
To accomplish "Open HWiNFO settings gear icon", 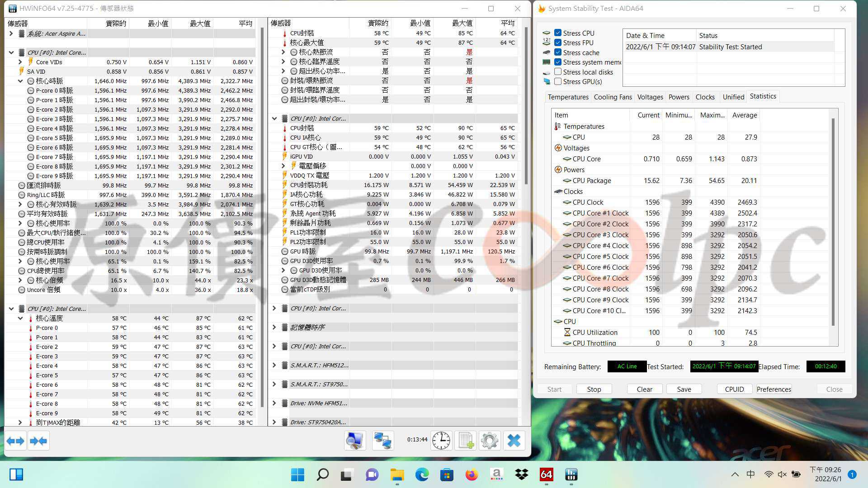I will (x=490, y=441).
